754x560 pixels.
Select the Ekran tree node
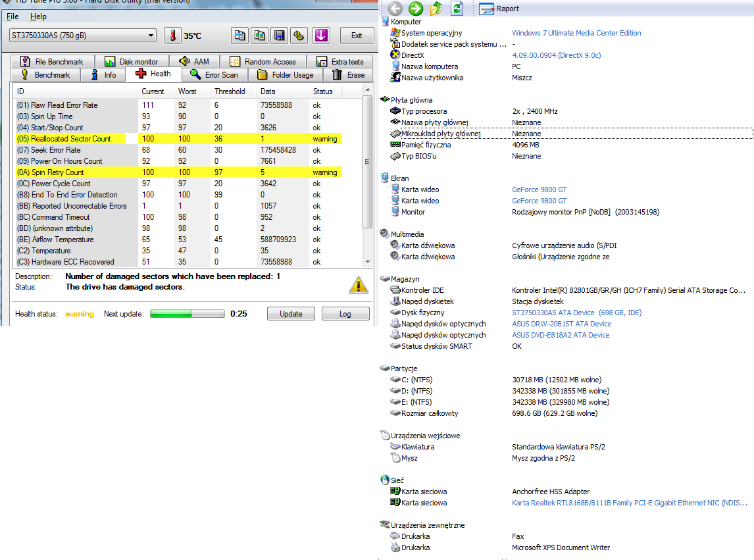pyautogui.click(x=395, y=178)
